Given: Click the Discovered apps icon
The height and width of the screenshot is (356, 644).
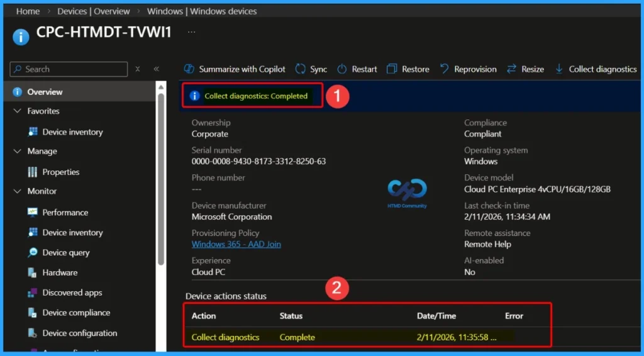Looking at the screenshot, I should pyautogui.click(x=33, y=292).
